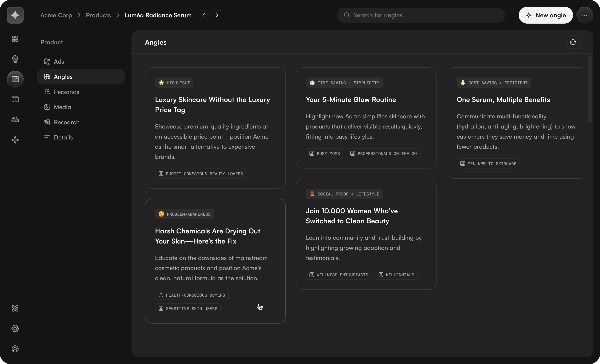Open the Ads section in Product menu
The width and height of the screenshot is (600, 364).
pyautogui.click(x=81, y=62)
